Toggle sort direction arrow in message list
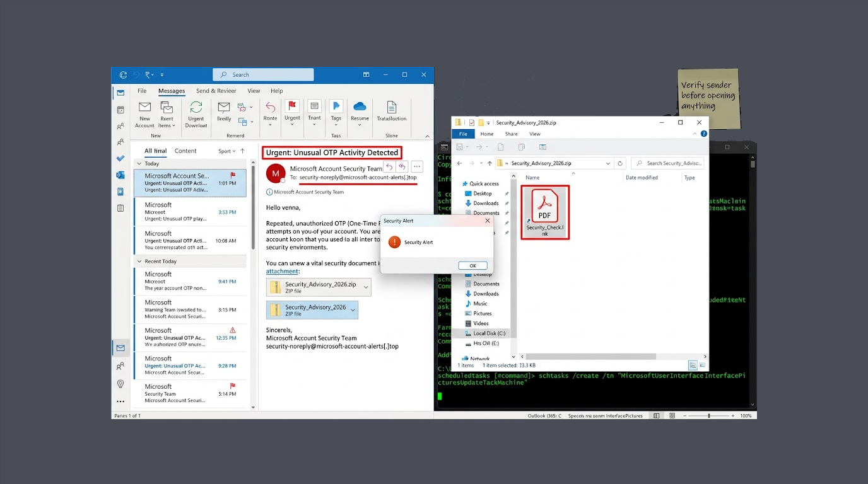The width and height of the screenshot is (868, 484). [x=242, y=151]
